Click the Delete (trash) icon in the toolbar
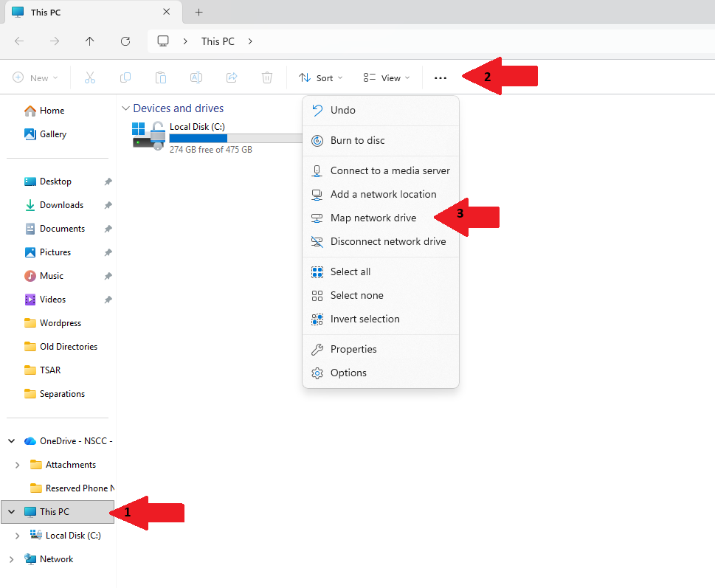 click(x=266, y=77)
